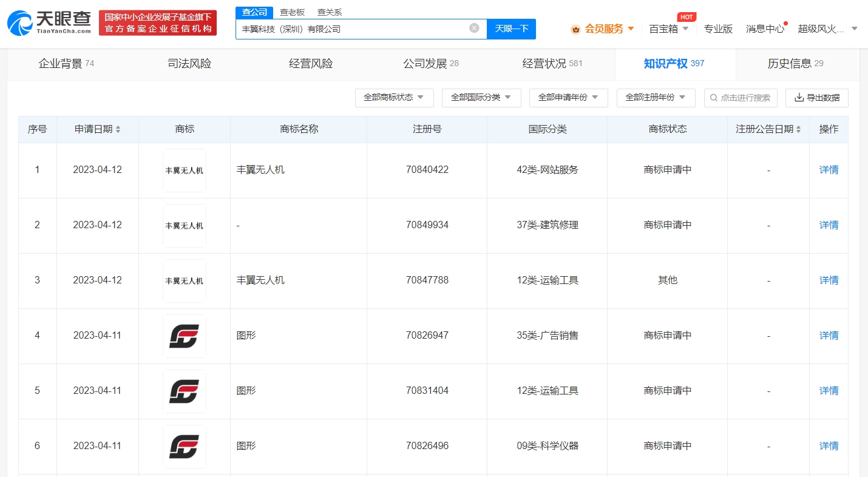The height and width of the screenshot is (477, 868).
Task: Click the 37类-建筑修理 cell
Action: [x=548, y=225]
